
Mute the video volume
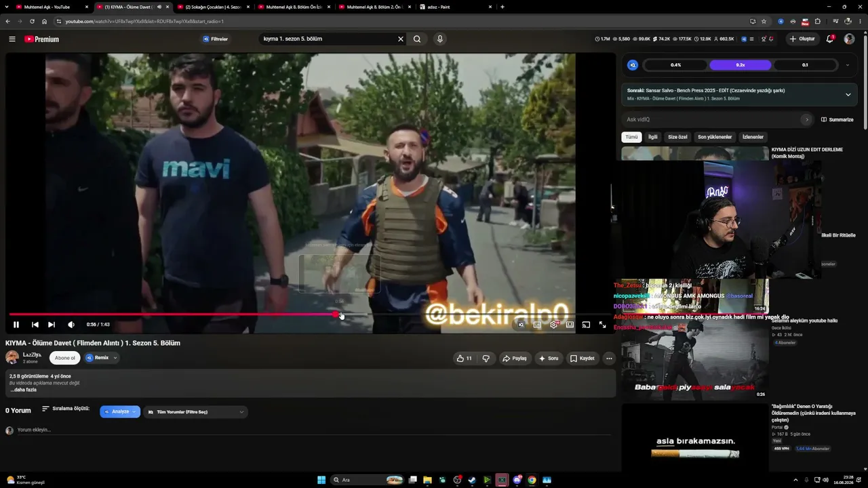point(71,325)
